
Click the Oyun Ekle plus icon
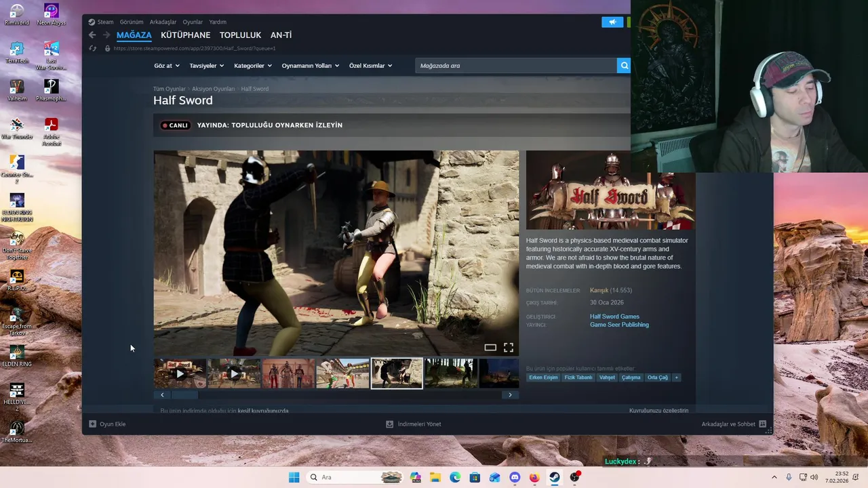(93, 424)
